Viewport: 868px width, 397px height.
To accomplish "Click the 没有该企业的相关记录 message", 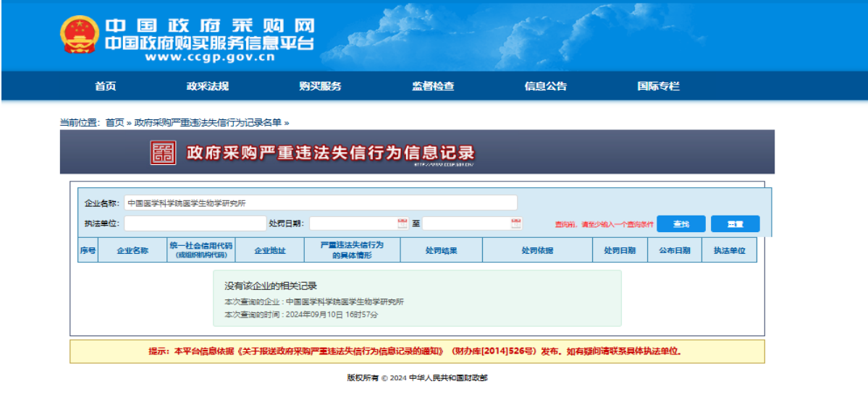I will tap(271, 286).
